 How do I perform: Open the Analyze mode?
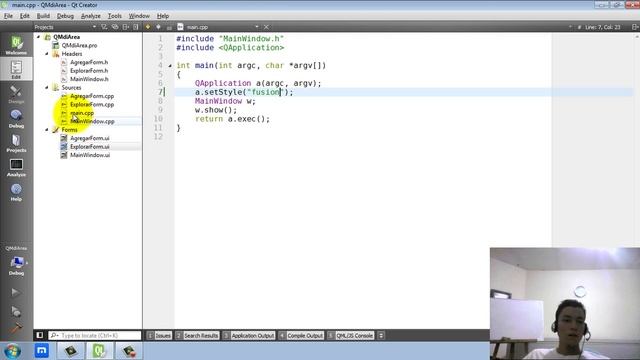(x=16, y=167)
